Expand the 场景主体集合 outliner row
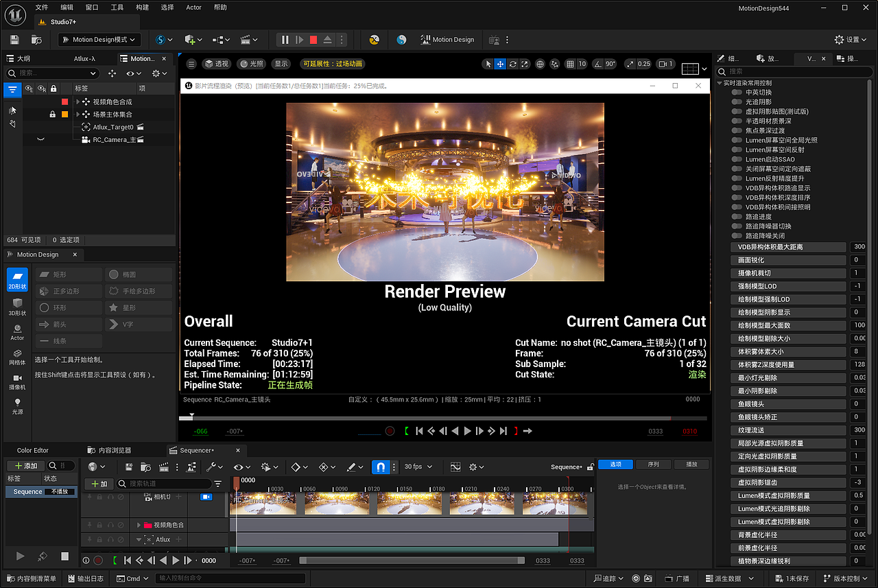This screenshot has width=878, height=588. point(78,114)
